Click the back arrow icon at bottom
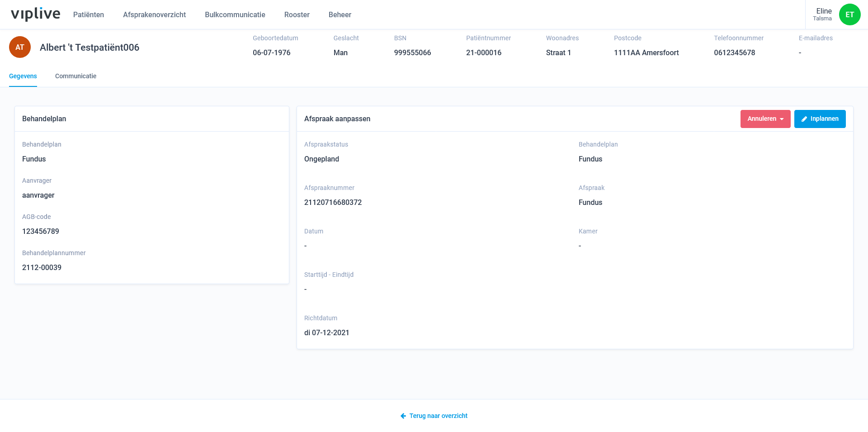 (x=403, y=416)
